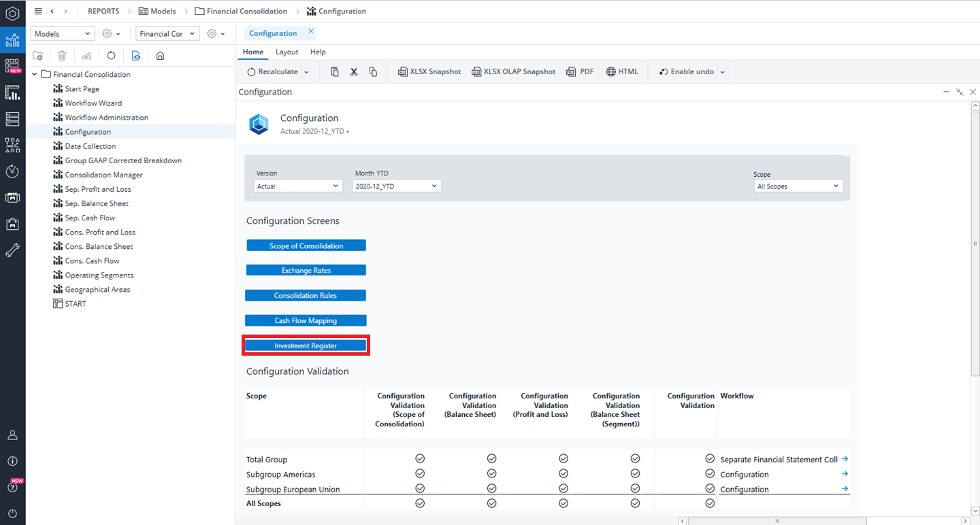Image resolution: width=980 pixels, height=525 pixels.
Task: Switch to the Layout ribbon tab
Action: pyautogui.click(x=287, y=52)
